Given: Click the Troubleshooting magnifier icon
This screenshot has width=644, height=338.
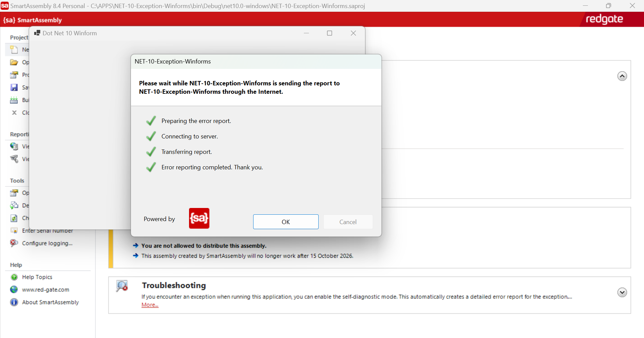Looking at the screenshot, I should 122,286.
